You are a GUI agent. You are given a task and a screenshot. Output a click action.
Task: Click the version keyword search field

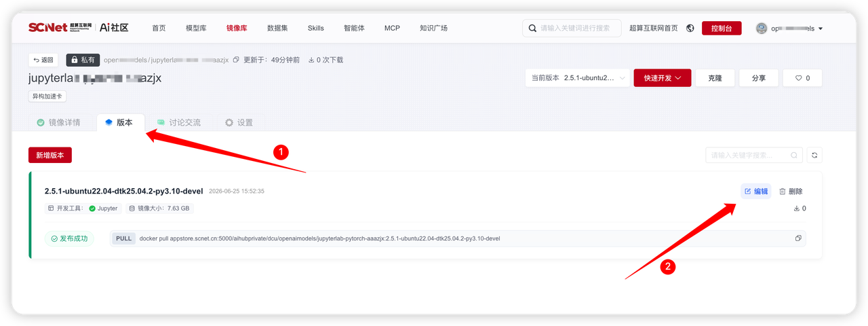(753, 156)
